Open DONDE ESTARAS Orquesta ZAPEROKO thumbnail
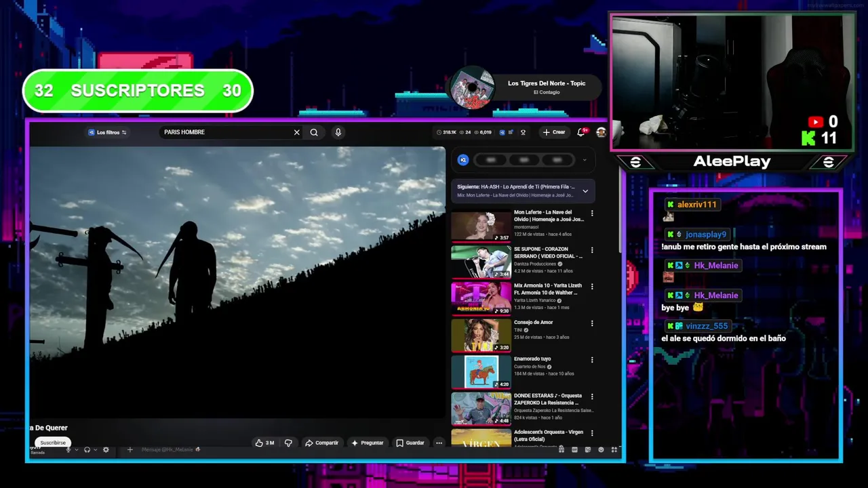Viewport: 868px width, 488px height. (481, 409)
